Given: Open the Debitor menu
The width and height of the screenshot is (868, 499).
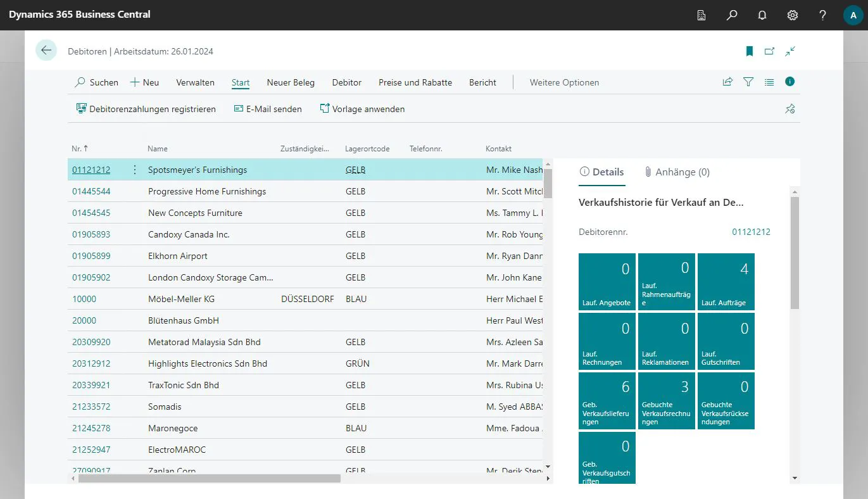Looking at the screenshot, I should point(347,82).
